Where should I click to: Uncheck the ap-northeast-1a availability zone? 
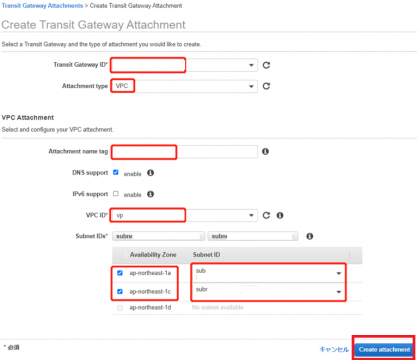click(x=120, y=273)
